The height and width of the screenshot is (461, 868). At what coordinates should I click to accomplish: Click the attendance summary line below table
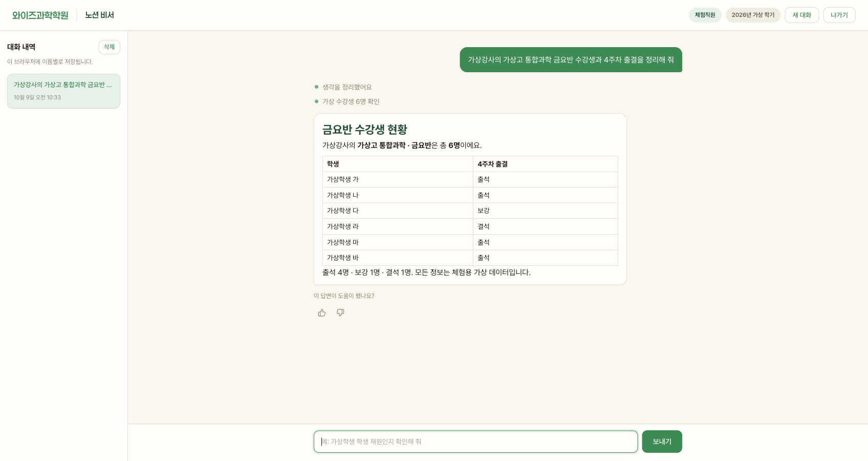click(x=426, y=273)
